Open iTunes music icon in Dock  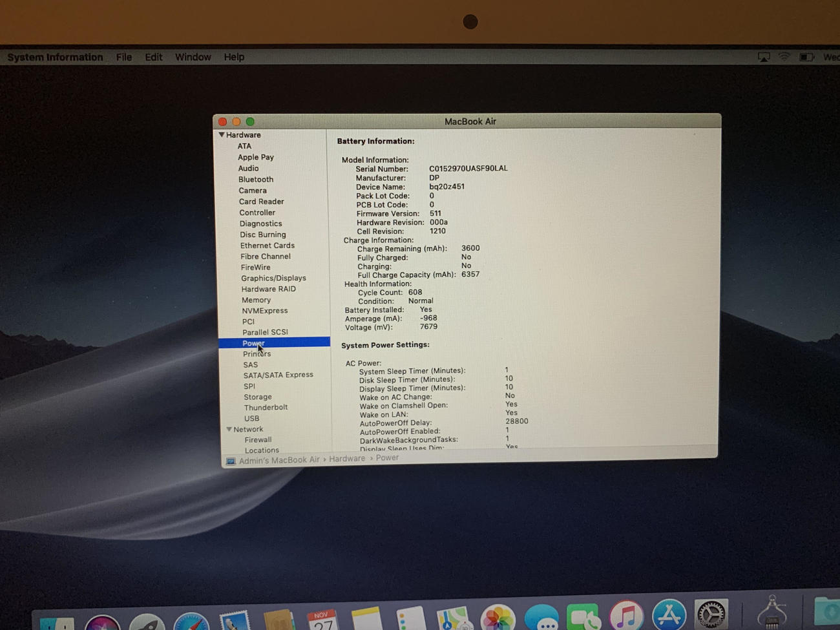point(627,614)
